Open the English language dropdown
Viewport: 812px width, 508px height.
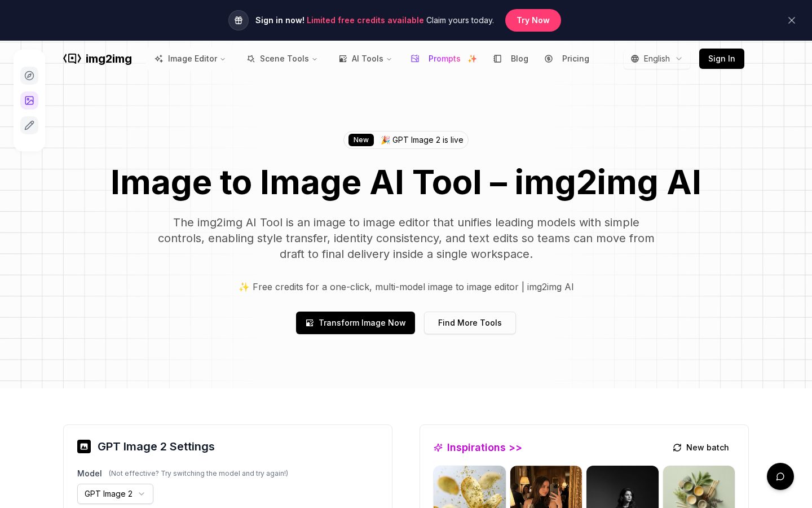point(656,59)
